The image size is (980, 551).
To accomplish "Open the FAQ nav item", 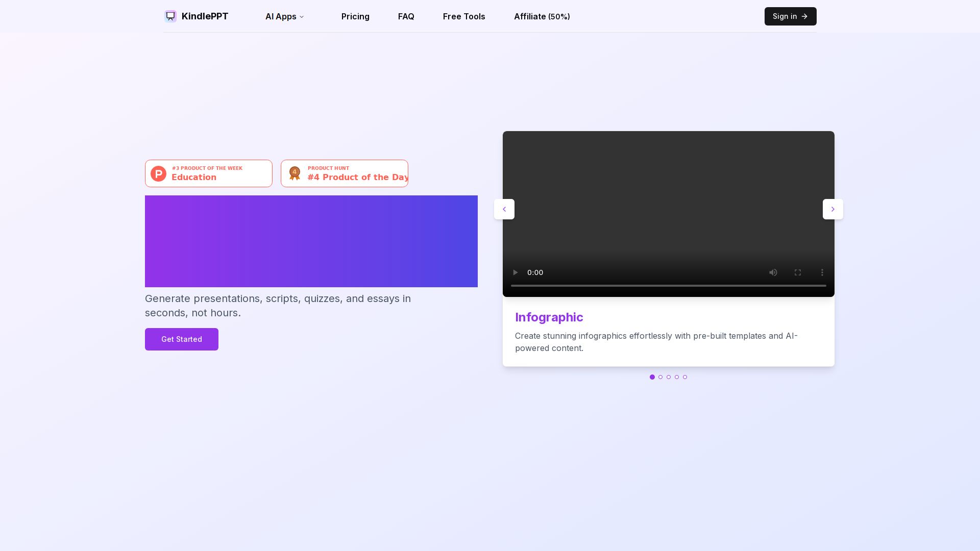I will (406, 16).
